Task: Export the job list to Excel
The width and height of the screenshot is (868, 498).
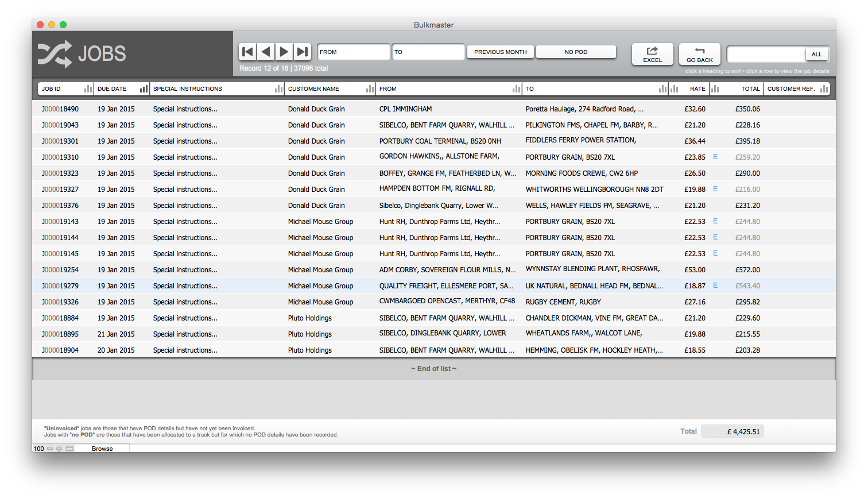Action: click(x=653, y=54)
